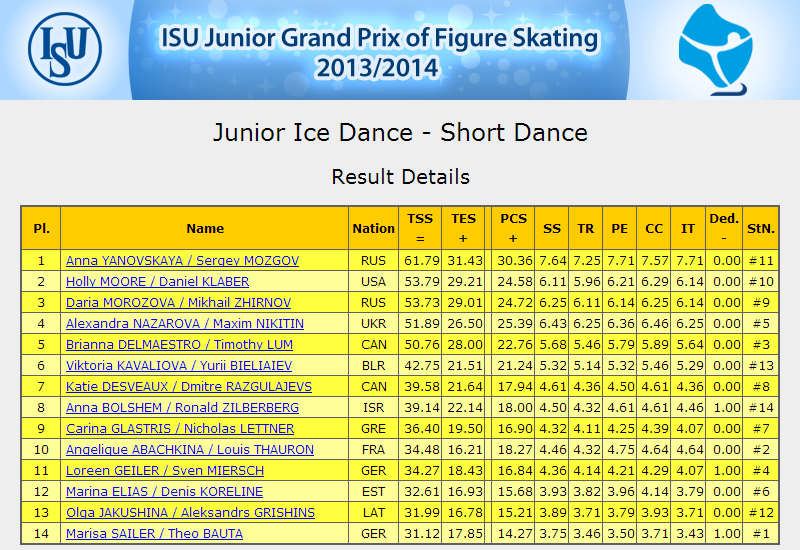
Task: Open Holly MOORE / Daniel KLABER link
Action: (x=158, y=282)
